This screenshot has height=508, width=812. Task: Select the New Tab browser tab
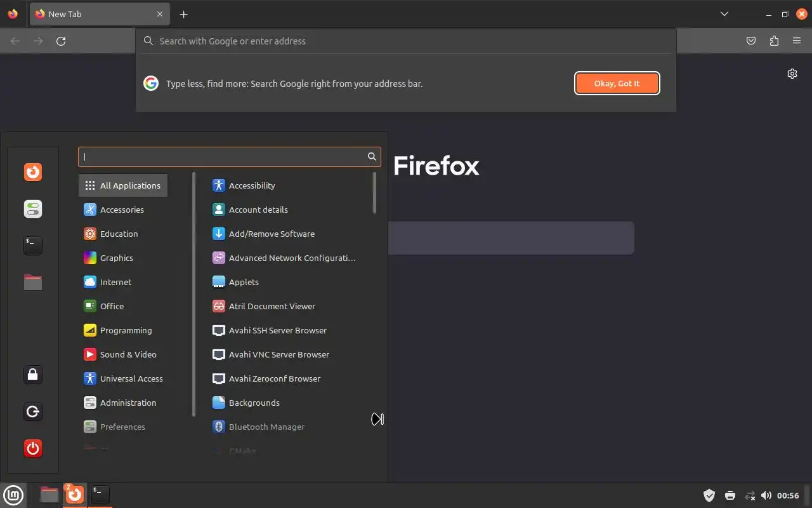[x=100, y=14]
